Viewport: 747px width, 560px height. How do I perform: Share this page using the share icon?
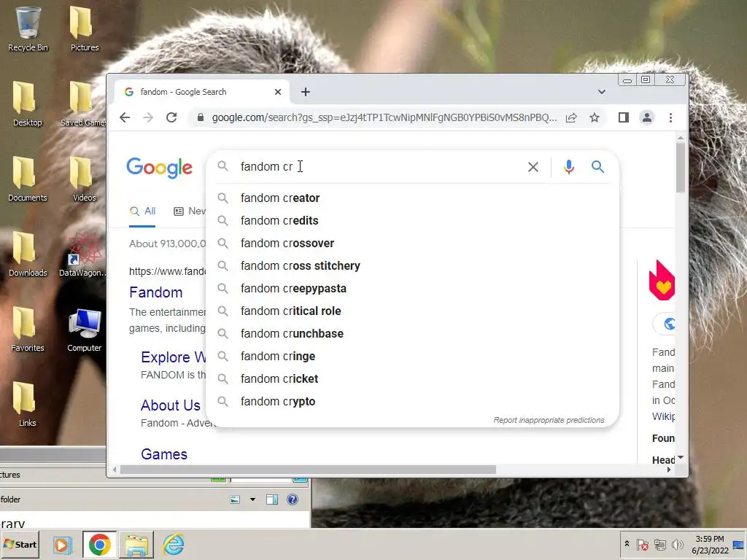[571, 117]
